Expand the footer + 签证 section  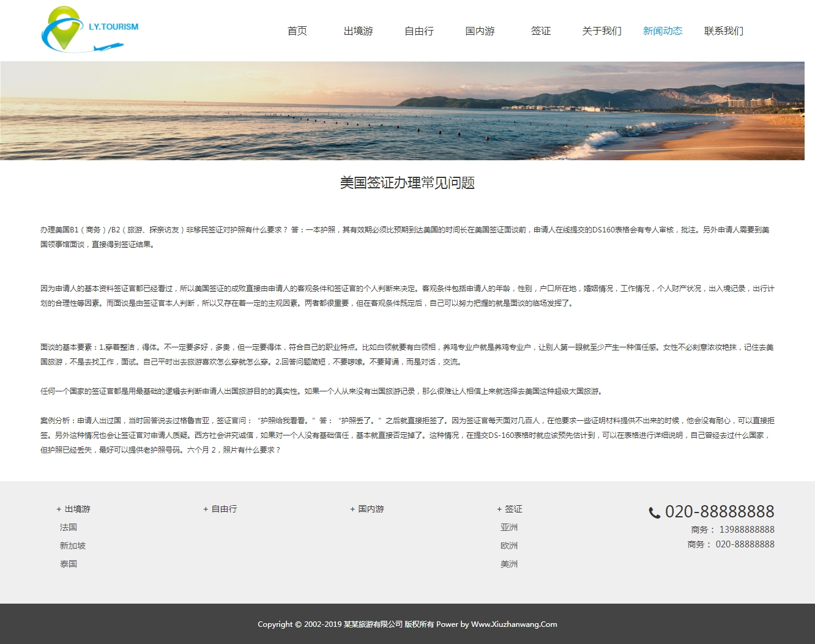[x=510, y=509]
